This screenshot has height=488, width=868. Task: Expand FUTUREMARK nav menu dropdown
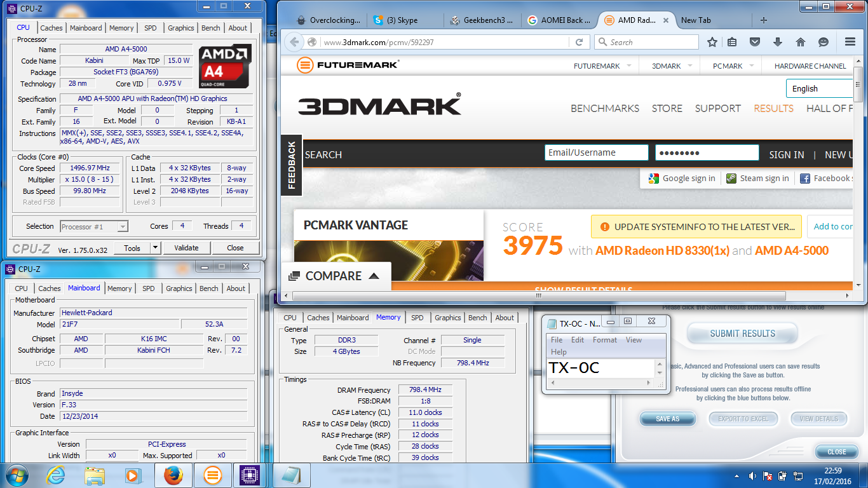(x=628, y=65)
